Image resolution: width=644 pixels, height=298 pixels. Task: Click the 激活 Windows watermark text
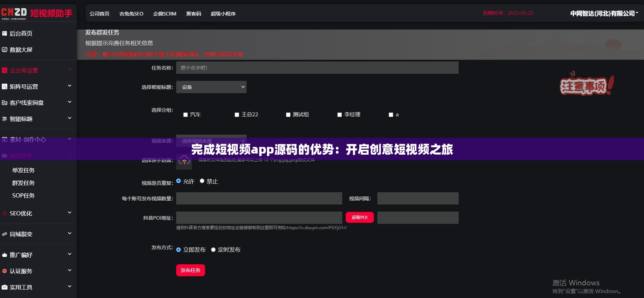(576, 283)
